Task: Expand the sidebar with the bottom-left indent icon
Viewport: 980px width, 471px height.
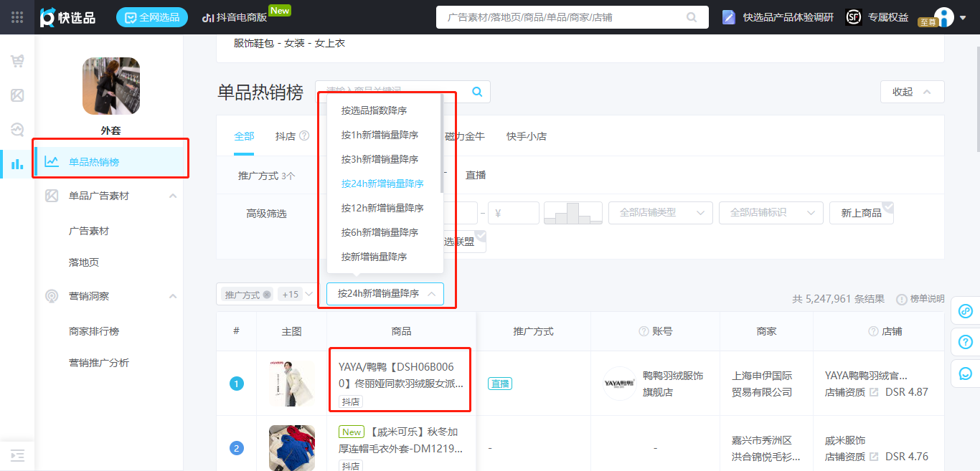Action: 17,455
